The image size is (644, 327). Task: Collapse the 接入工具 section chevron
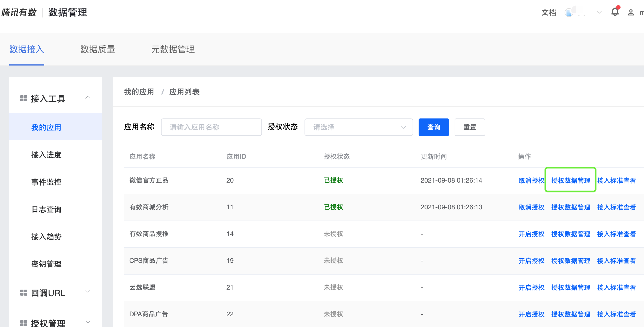pos(88,98)
